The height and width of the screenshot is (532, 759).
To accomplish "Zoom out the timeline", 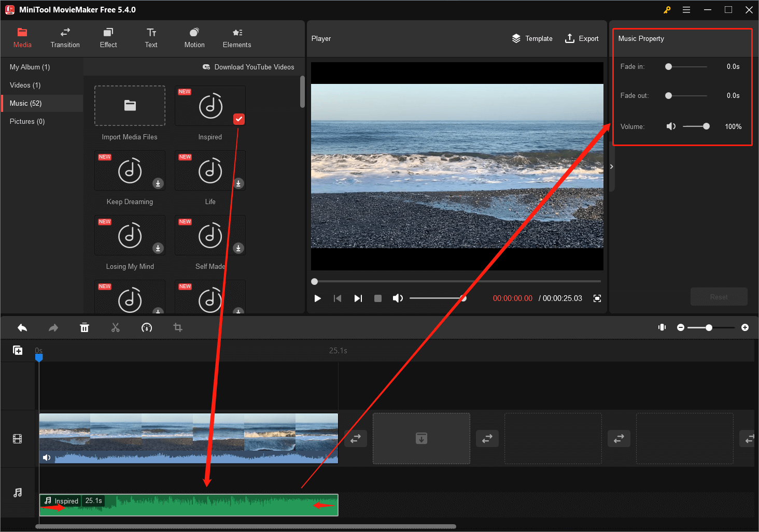I will 681,327.
